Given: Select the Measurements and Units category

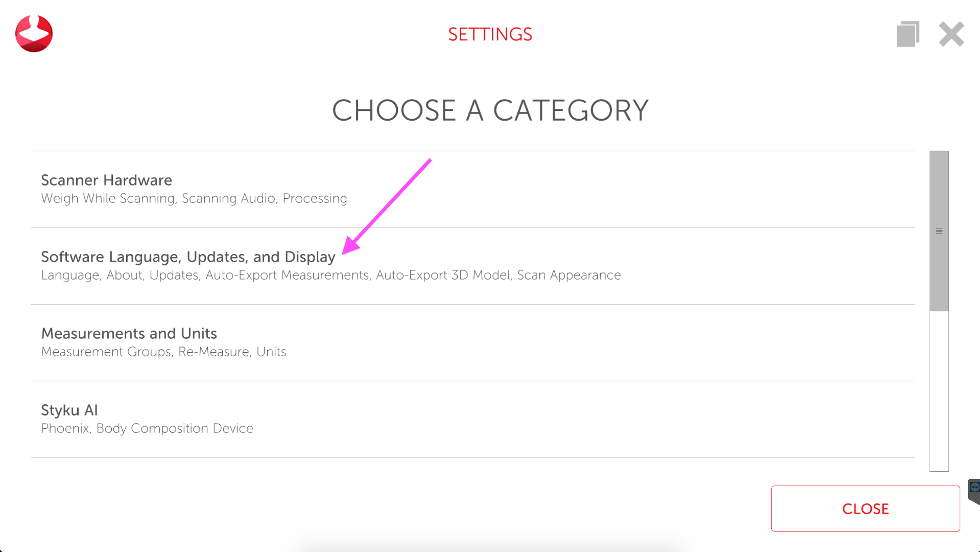Looking at the screenshot, I should (x=129, y=334).
